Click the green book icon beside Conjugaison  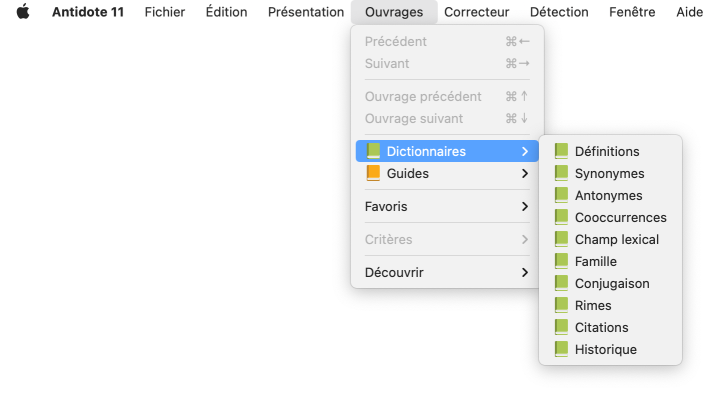click(x=561, y=284)
